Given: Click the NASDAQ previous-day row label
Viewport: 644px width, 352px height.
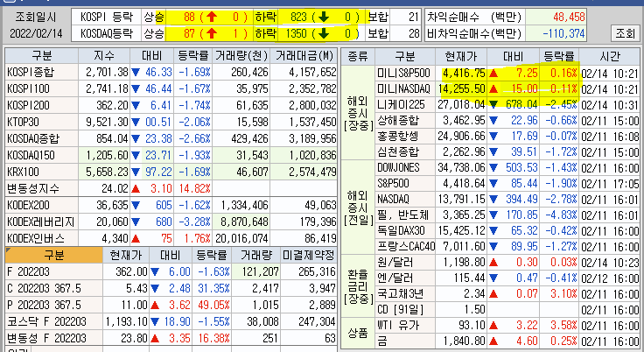Looking at the screenshot, I should [x=393, y=200].
